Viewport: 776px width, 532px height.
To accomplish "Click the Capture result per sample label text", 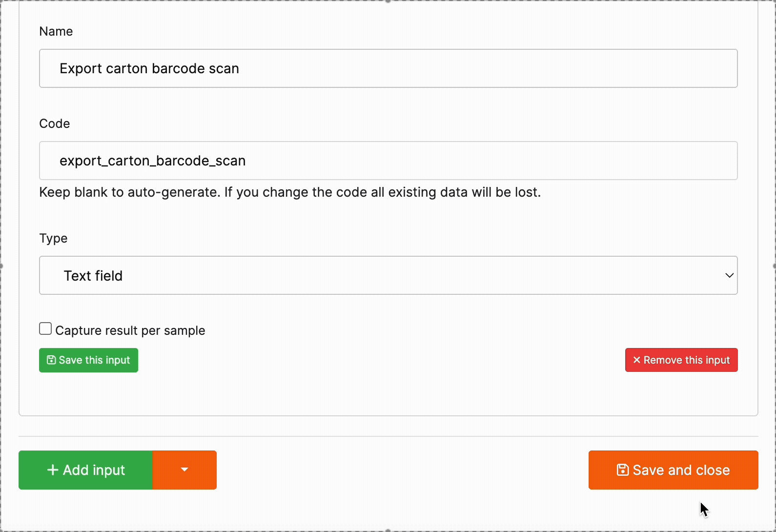I will click(130, 330).
